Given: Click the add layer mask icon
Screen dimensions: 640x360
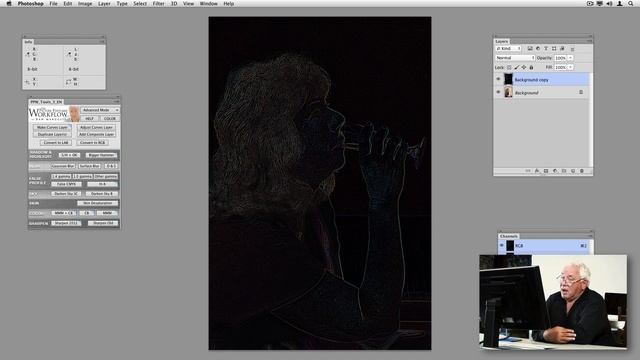Looking at the screenshot, I should pyautogui.click(x=546, y=171).
